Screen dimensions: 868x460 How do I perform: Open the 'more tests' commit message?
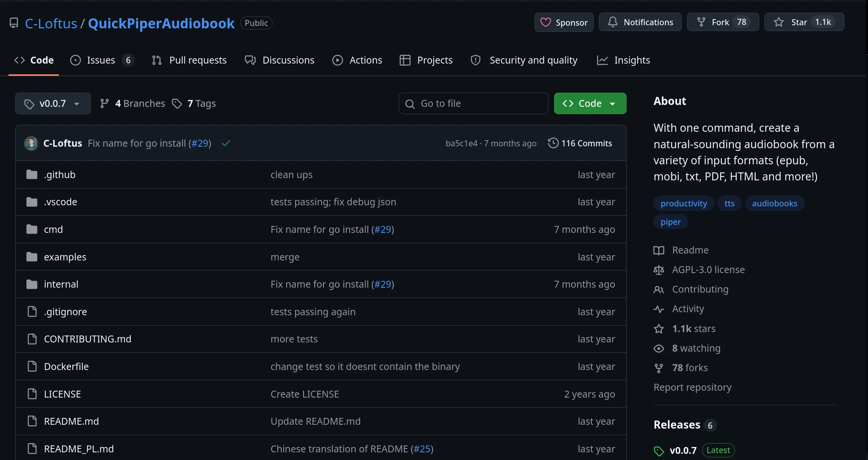click(x=294, y=339)
